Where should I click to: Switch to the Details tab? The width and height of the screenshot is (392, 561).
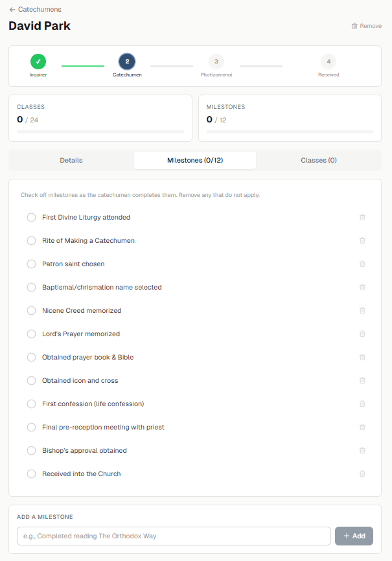(x=71, y=160)
